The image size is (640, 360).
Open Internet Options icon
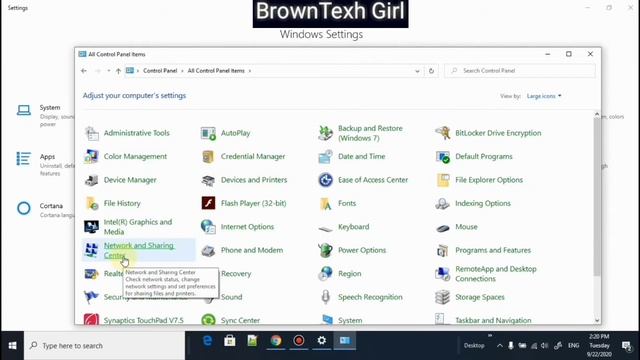pos(208,227)
